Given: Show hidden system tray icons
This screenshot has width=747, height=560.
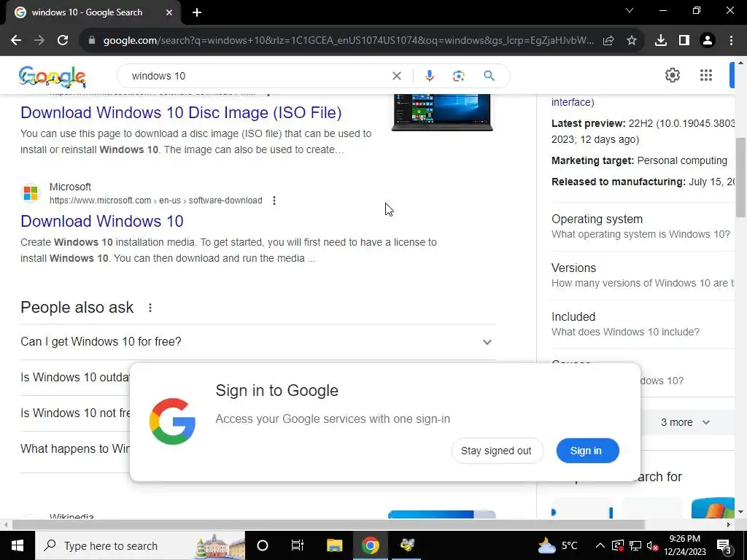Looking at the screenshot, I should pos(600,545).
